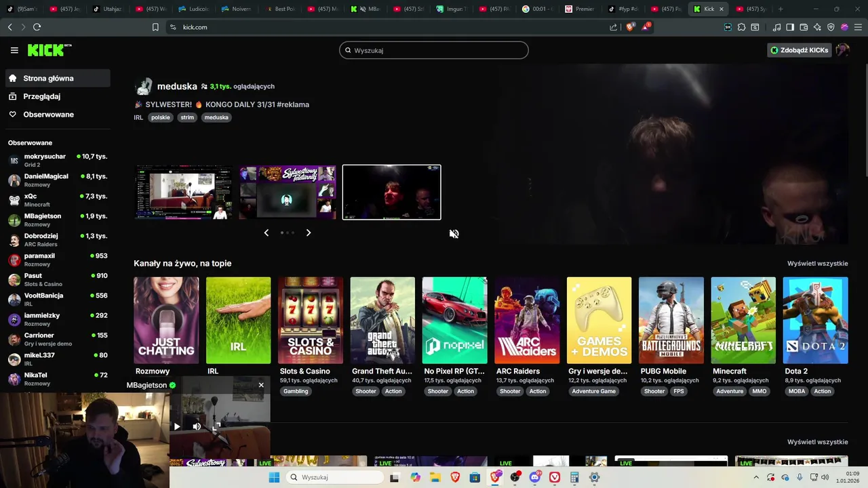The image size is (868, 488).
Task: Open Brave Shields icon in address bar
Action: coord(630,27)
